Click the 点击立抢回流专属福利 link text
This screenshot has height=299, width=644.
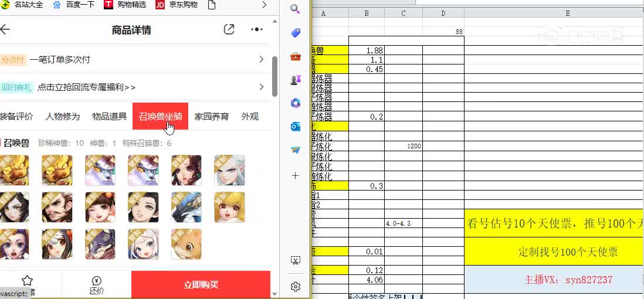[x=87, y=87]
